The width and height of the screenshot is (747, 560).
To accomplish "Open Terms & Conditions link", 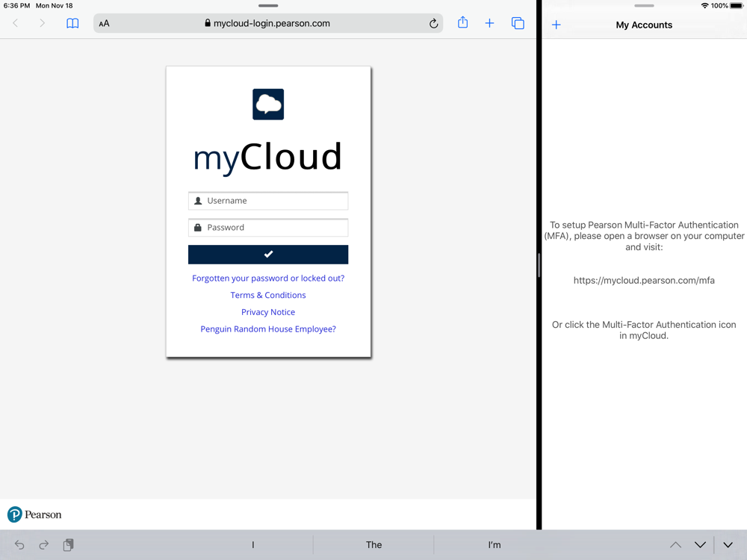I will pyautogui.click(x=268, y=295).
